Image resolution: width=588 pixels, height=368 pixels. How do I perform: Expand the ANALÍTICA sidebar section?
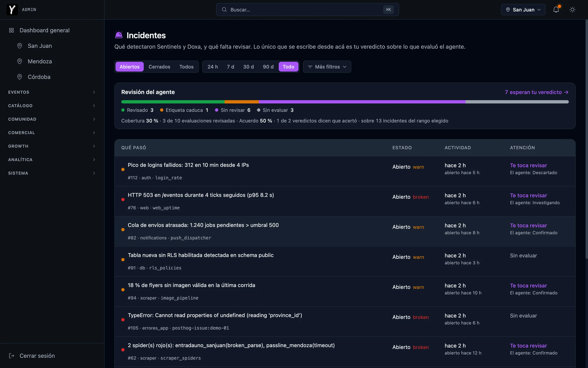point(52,160)
